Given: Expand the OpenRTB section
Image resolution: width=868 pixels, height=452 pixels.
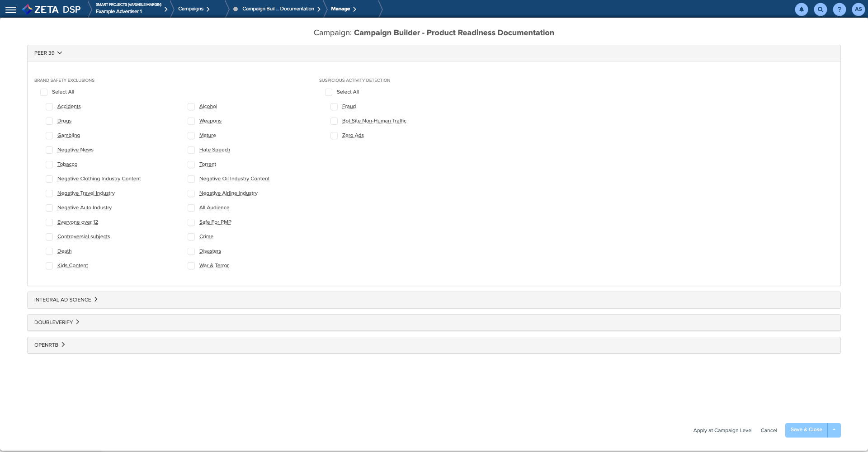Looking at the screenshot, I should [50, 345].
